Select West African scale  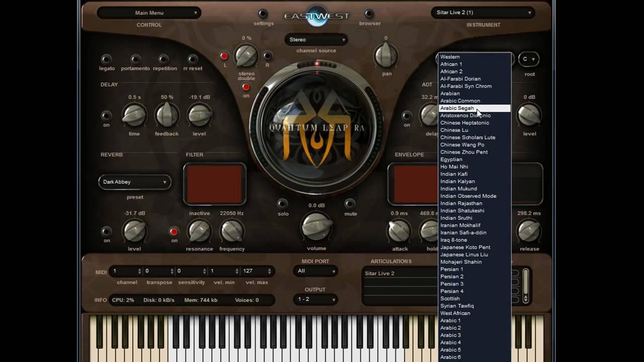[x=474, y=313]
